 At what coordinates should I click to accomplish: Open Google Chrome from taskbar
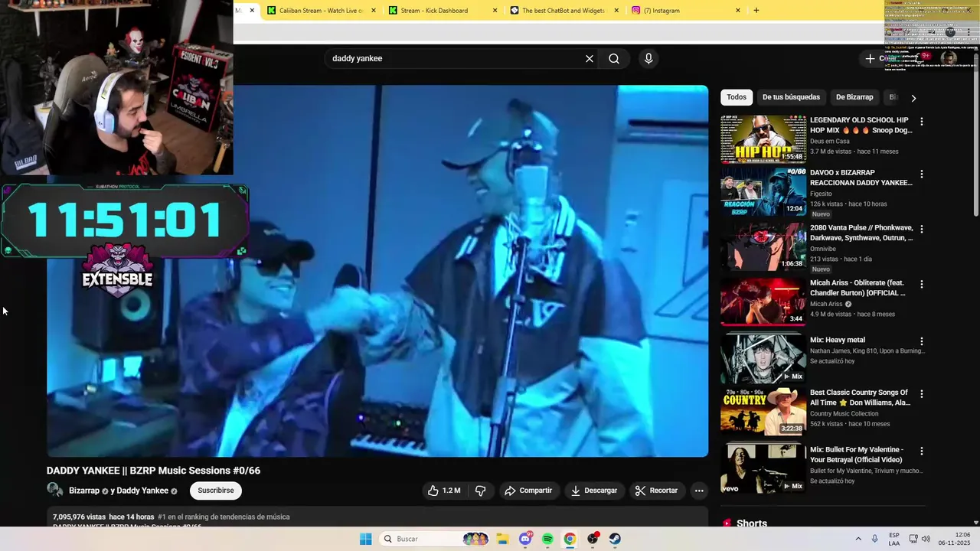[x=570, y=539]
